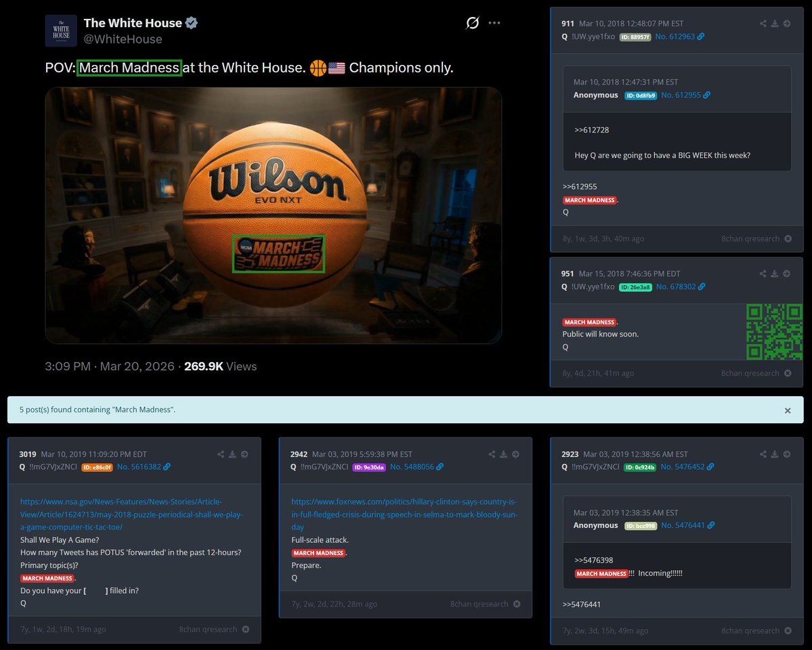
Task: Click the go-to arrow icon on post 2942
Action: coord(516,454)
